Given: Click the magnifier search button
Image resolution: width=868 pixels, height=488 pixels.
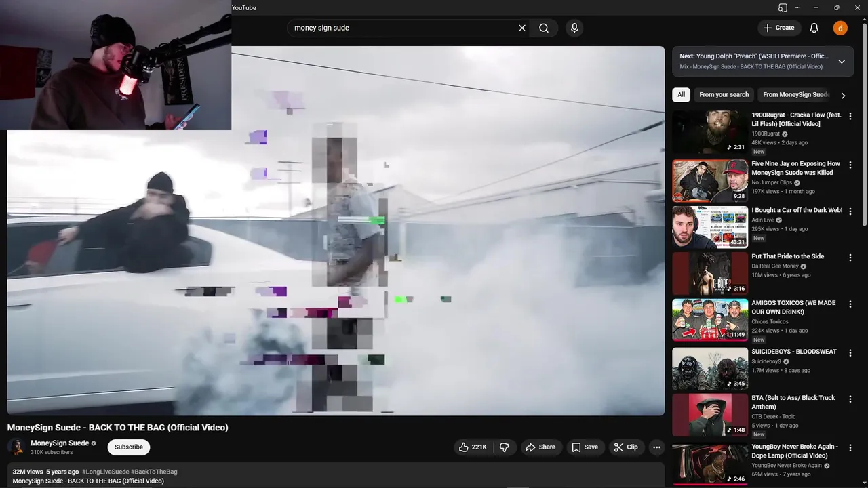Looking at the screenshot, I should click(x=544, y=28).
